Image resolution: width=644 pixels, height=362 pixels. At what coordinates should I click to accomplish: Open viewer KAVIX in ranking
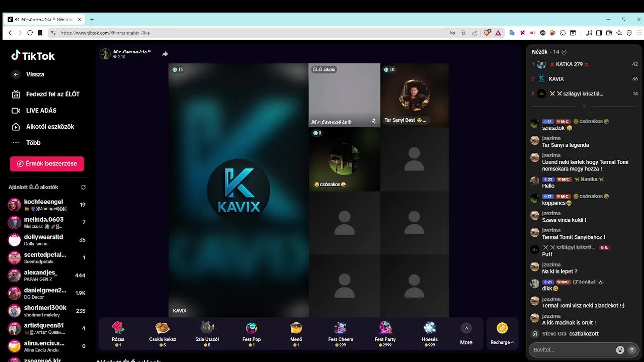pyautogui.click(x=585, y=79)
